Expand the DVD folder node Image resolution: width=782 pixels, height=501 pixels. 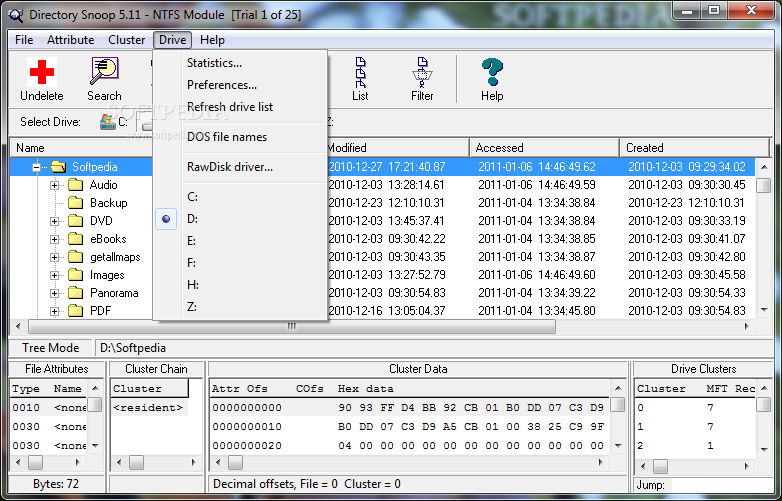pyautogui.click(x=54, y=221)
